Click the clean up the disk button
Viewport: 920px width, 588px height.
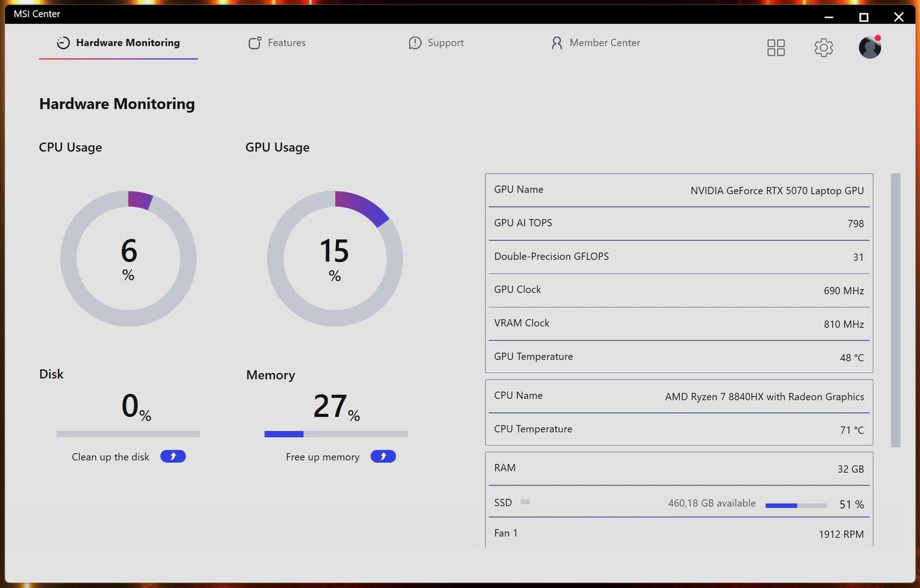(x=173, y=456)
